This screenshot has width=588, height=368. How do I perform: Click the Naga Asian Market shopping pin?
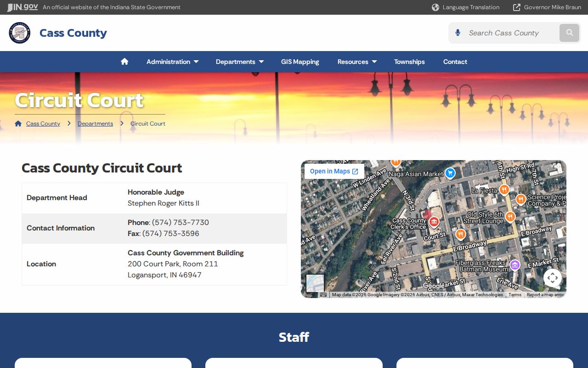point(450,173)
